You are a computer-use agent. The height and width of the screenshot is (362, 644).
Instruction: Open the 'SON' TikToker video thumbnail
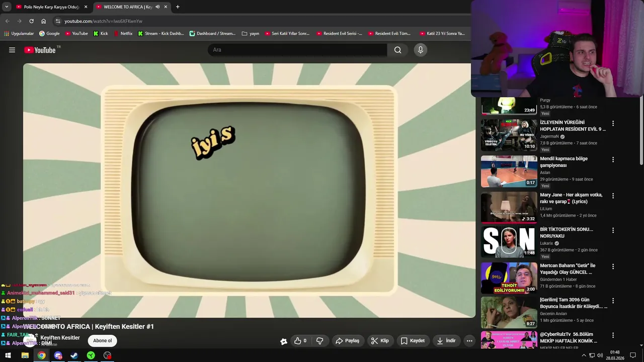click(509, 242)
